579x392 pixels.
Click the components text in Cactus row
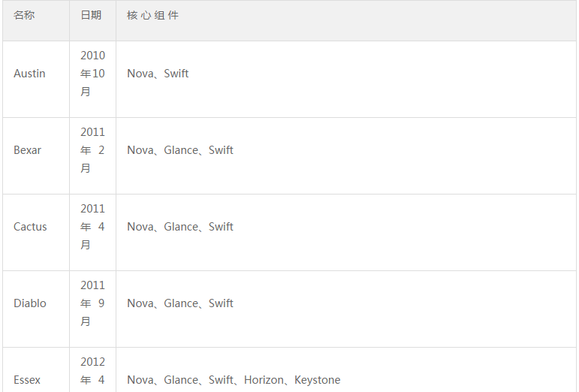(180, 227)
